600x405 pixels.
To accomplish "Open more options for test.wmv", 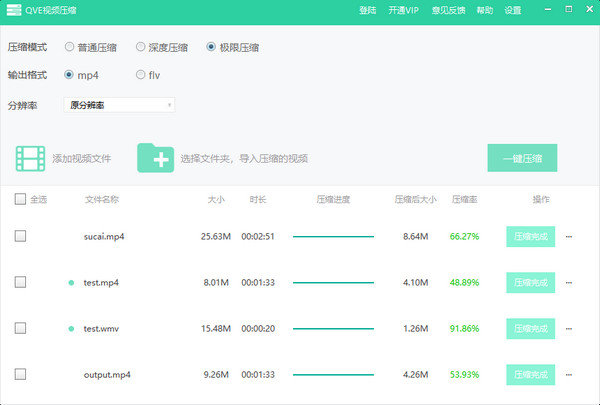I will [x=569, y=329].
